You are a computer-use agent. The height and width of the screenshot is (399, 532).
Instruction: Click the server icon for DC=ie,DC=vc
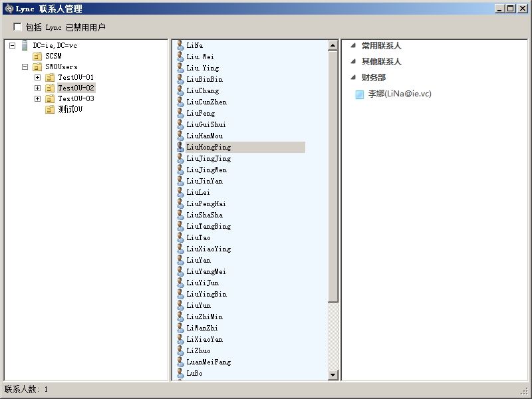pyautogui.click(x=25, y=45)
